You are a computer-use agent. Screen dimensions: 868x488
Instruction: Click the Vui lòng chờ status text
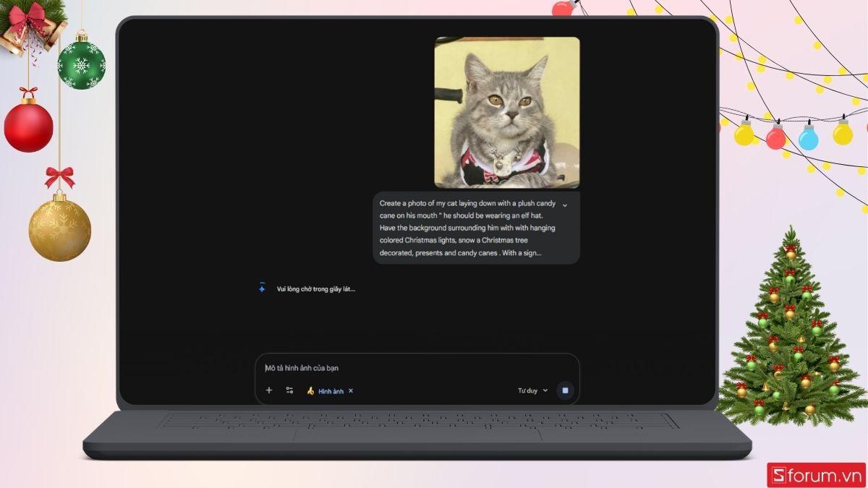(x=316, y=289)
